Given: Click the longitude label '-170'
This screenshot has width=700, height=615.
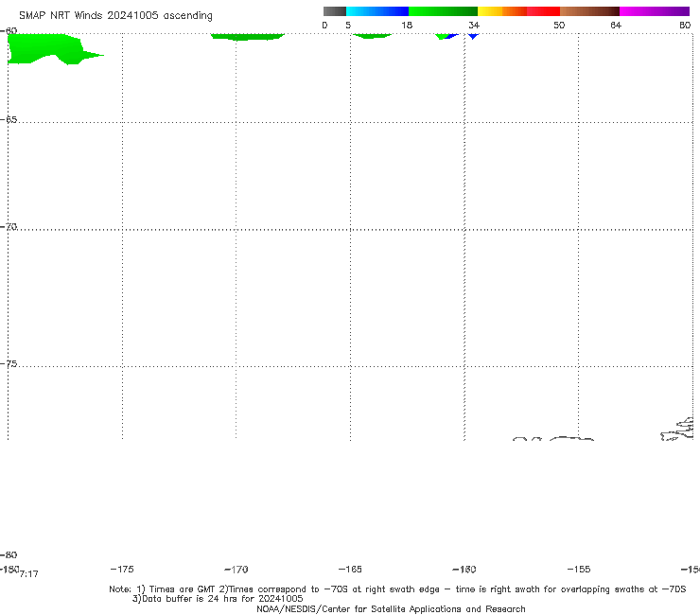Looking at the screenshot, I should (236, 569).
